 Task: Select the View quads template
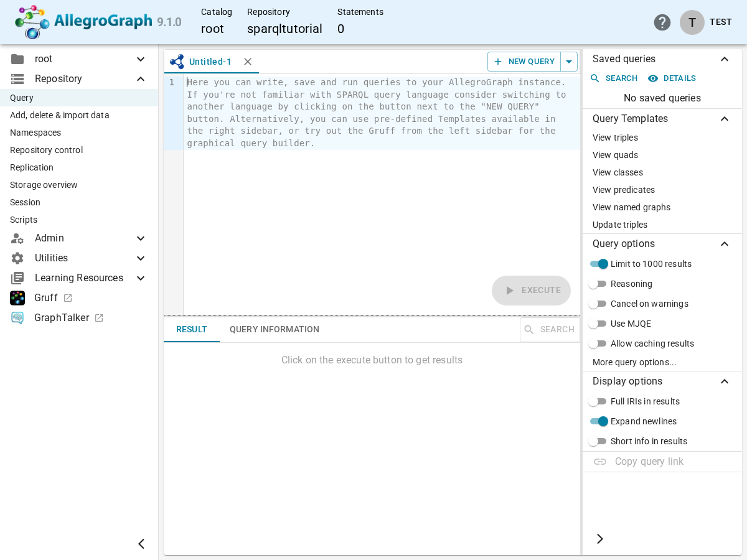(615, 155)
